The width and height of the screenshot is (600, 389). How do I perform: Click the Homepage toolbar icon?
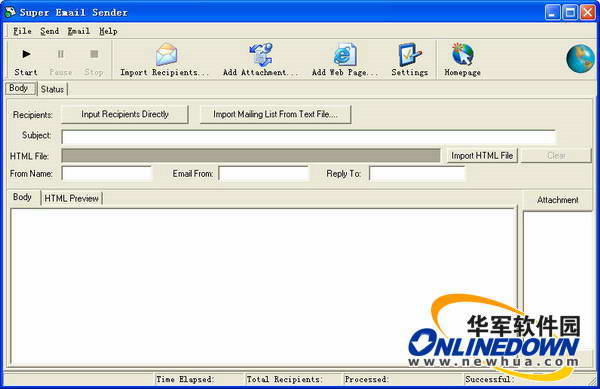(463, 54)
